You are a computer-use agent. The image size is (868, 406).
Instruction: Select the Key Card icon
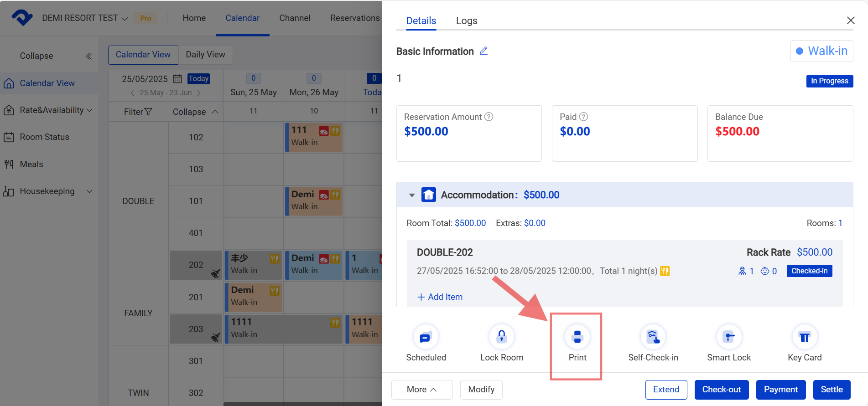[x=804, y=337]
